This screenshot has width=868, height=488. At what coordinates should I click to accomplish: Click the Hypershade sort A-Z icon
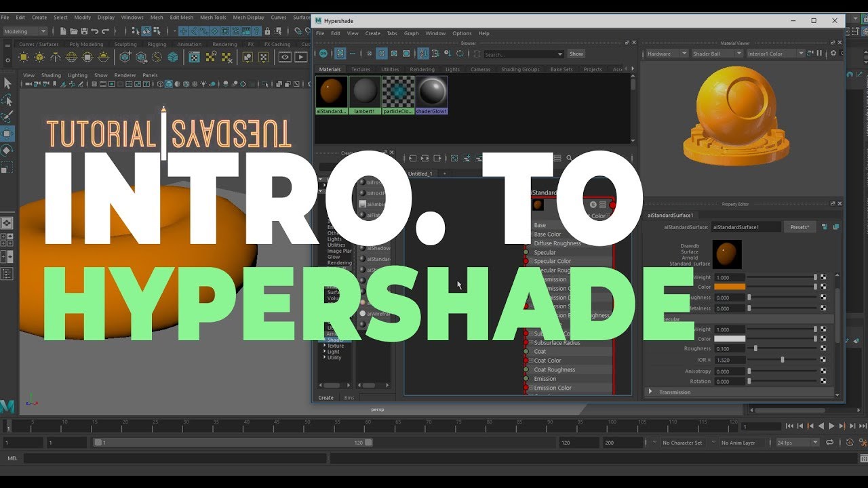point(423,54)
